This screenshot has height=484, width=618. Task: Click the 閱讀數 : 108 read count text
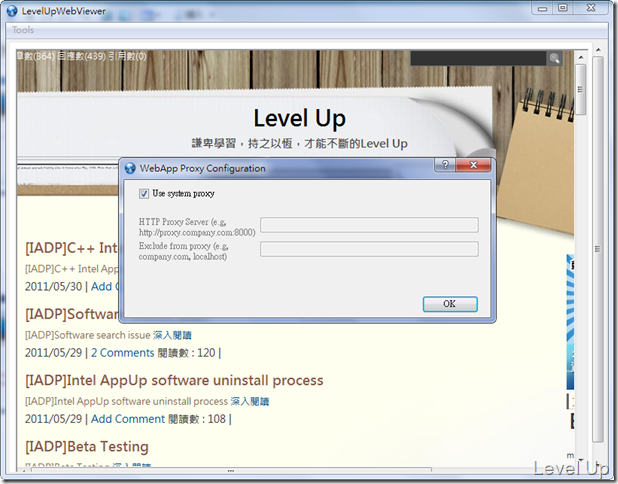197,419
